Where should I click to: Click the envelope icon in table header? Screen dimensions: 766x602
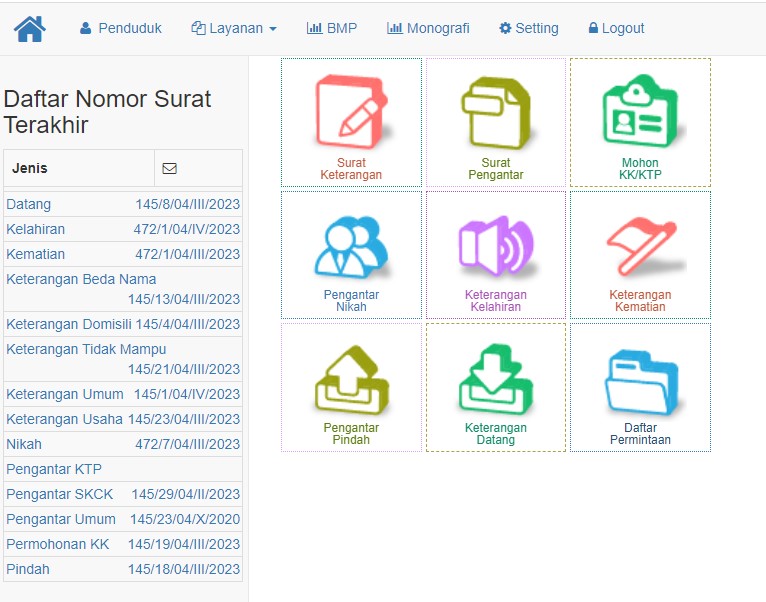click(x=169, y=169)
